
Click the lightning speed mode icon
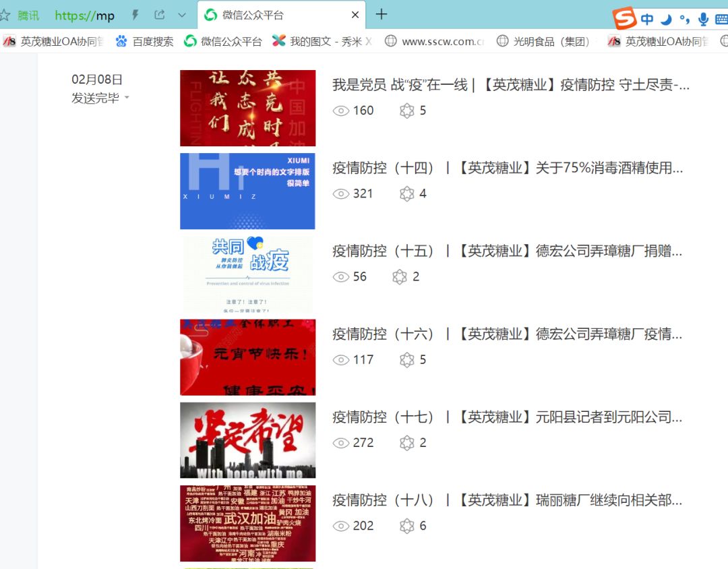[x=135, y=15]
